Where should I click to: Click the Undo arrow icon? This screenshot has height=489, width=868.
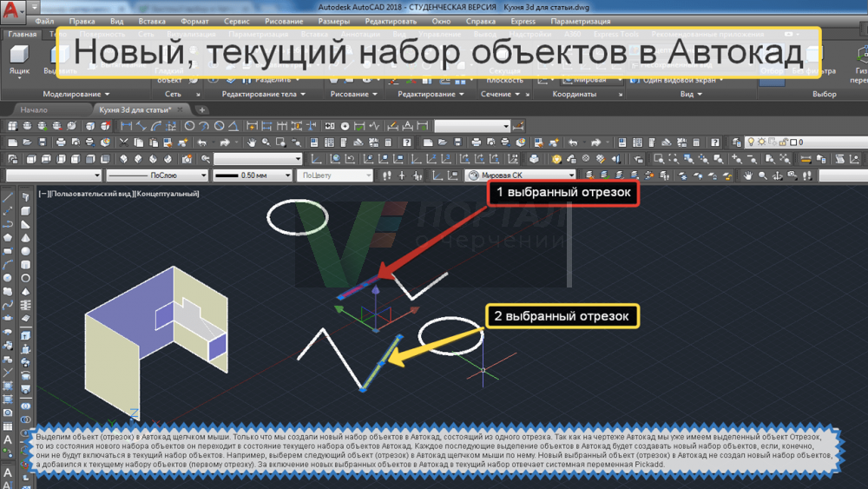coord(202,142)
